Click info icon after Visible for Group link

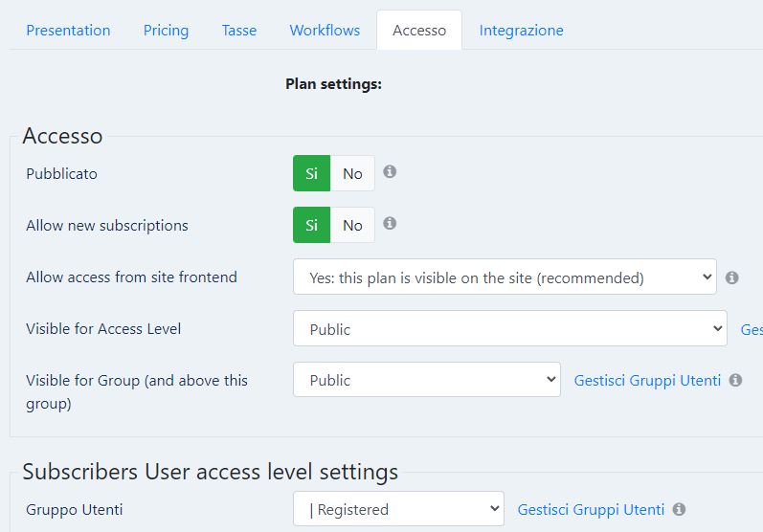point(735,380)
